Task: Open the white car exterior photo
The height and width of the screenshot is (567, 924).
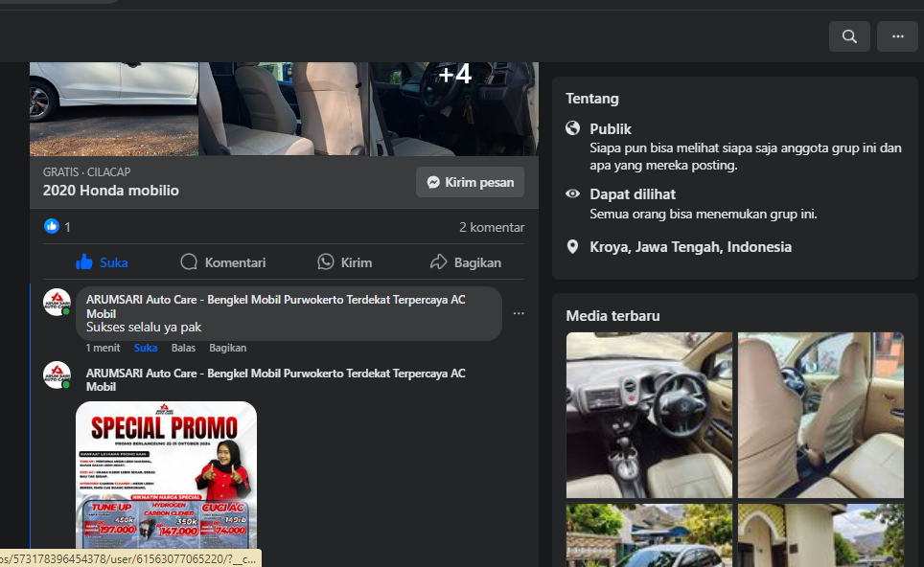Action: click(x=114, y=109)
